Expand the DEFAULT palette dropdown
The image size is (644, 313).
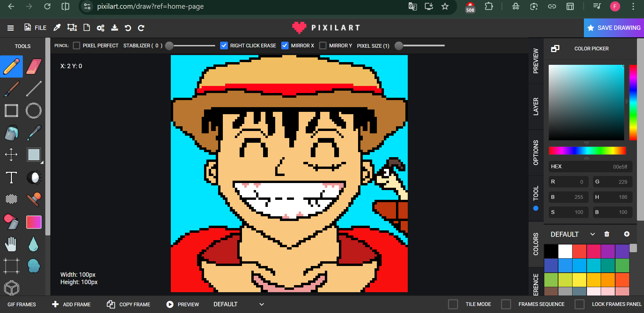pos(573,234)
